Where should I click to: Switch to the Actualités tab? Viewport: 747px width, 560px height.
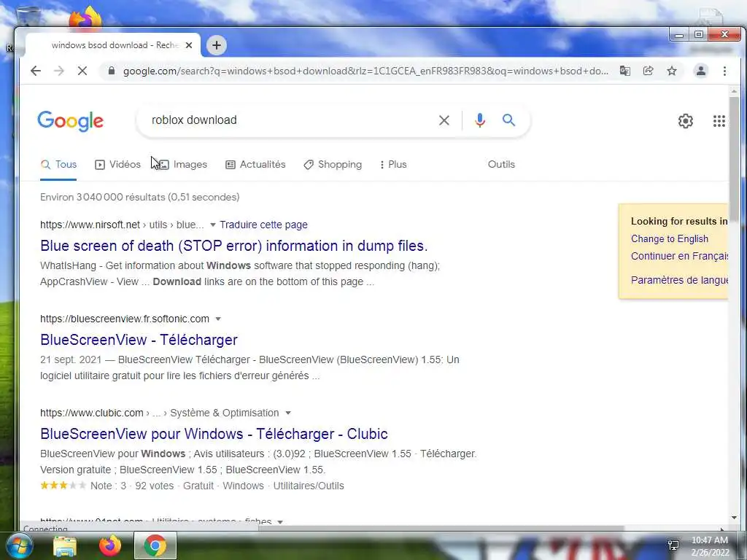tap(255, 164)
